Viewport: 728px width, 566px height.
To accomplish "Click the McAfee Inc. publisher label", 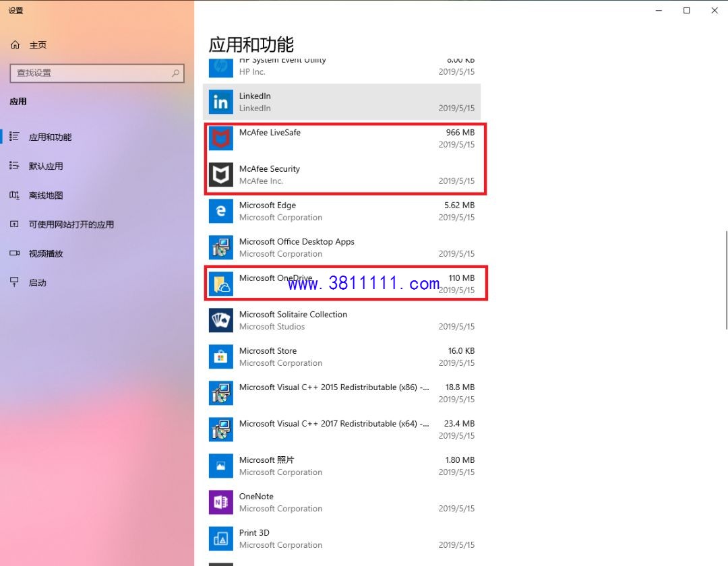I will click(261, 181).
